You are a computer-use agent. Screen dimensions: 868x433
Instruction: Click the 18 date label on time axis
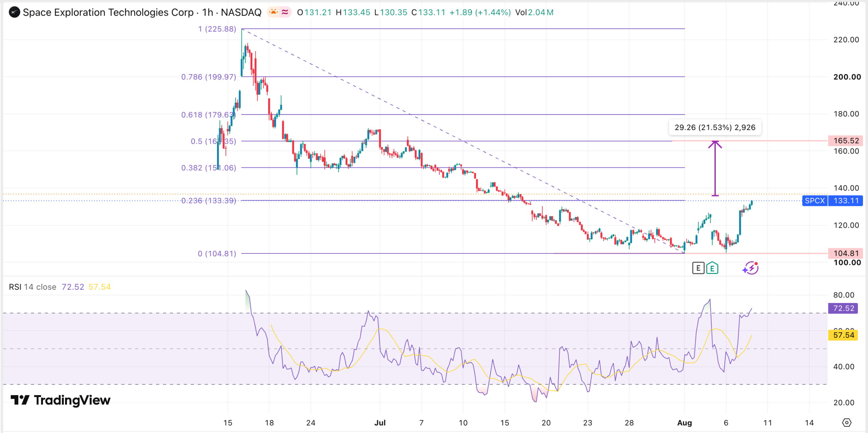click(269, 423)
